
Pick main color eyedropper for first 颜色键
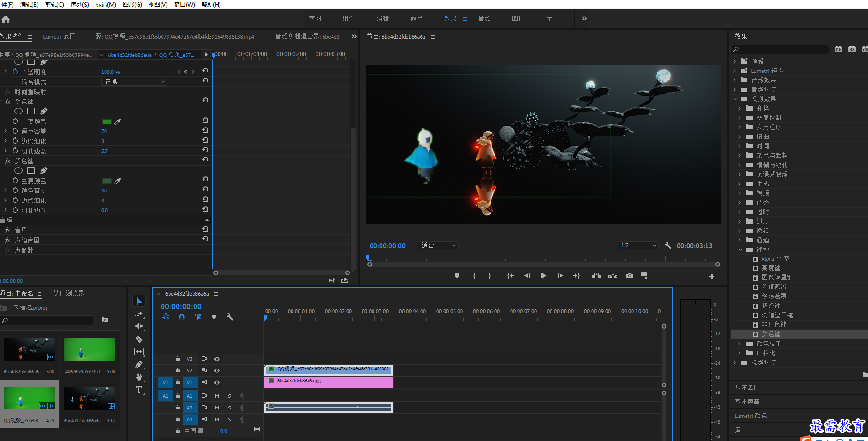(x=118, y=121)
